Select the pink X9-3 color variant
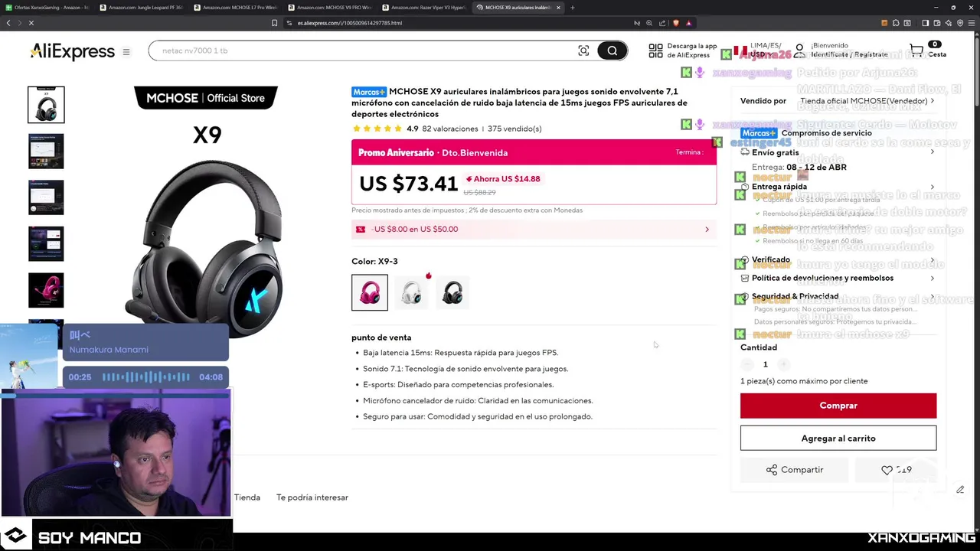Image resolution: width=980 pixels, height=551 pixels. click(370, 292)
